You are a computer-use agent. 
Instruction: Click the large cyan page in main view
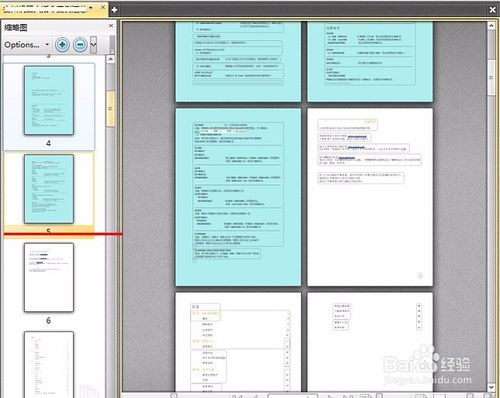coord(238,197)
